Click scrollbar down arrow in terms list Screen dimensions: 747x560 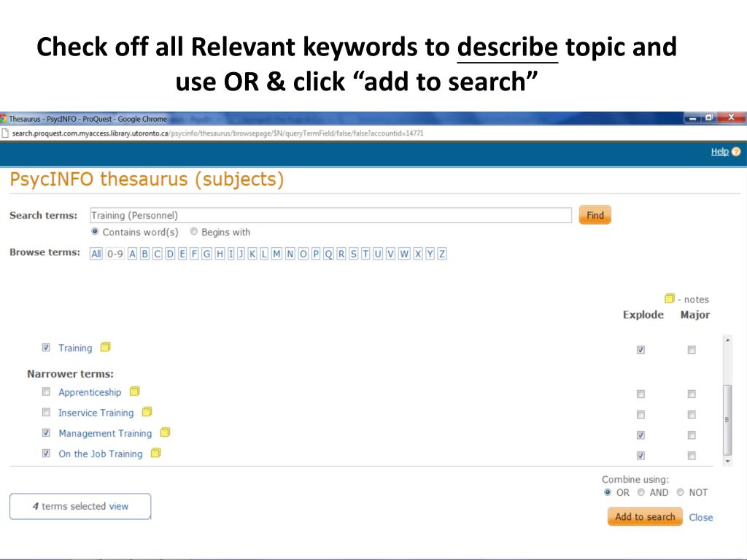(x=727, y=462)
